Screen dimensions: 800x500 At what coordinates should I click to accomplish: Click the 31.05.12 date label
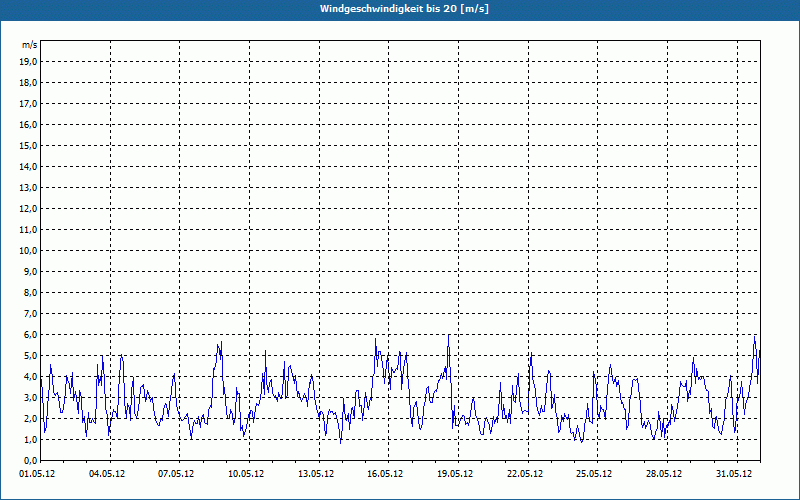pos(734,473)
